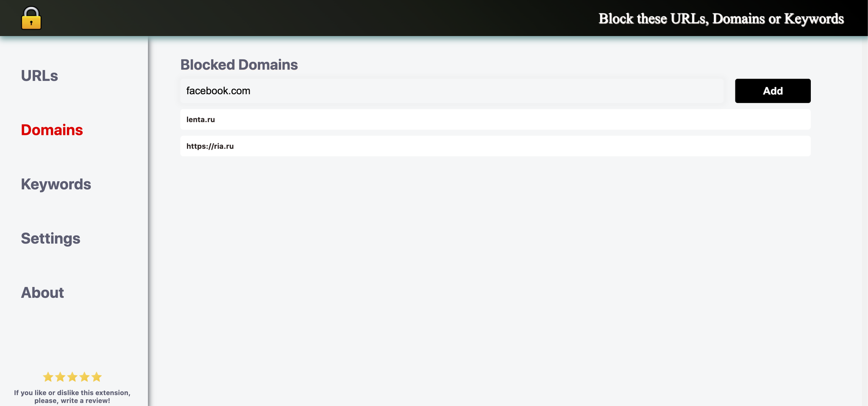Open the Settings page

50,238
